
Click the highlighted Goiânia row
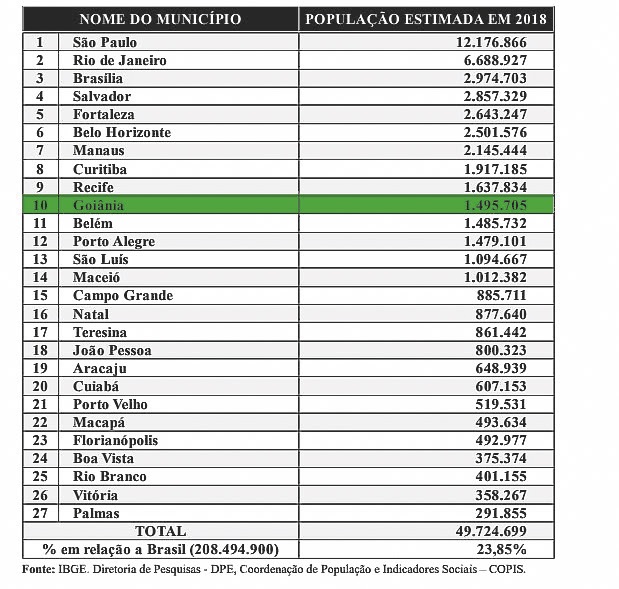click(x=290, y=205)
